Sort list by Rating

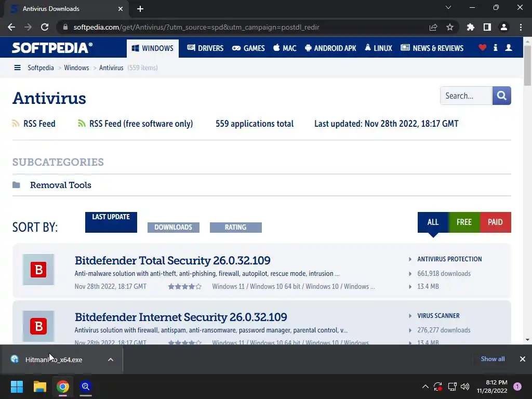click(236, 228)
